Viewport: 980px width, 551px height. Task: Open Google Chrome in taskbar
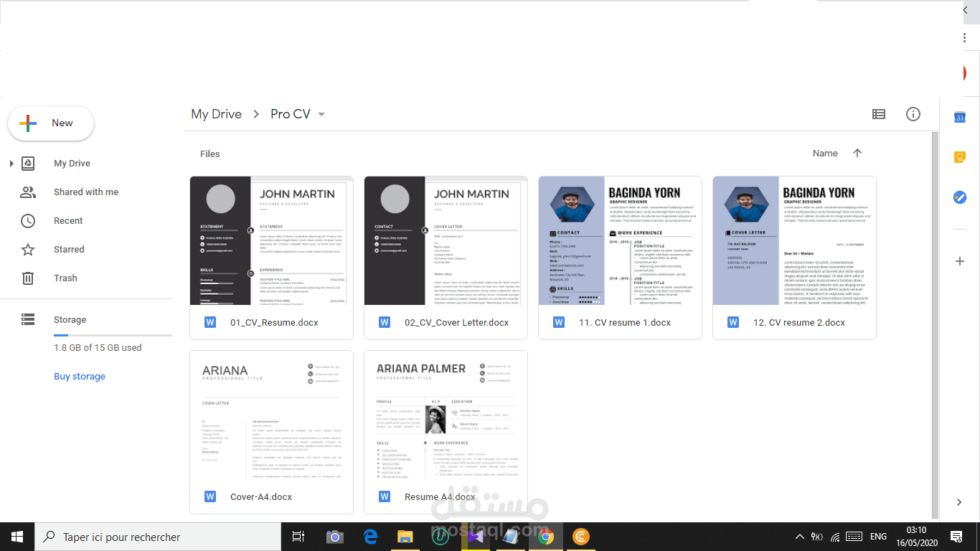click(x=546, y=537)
